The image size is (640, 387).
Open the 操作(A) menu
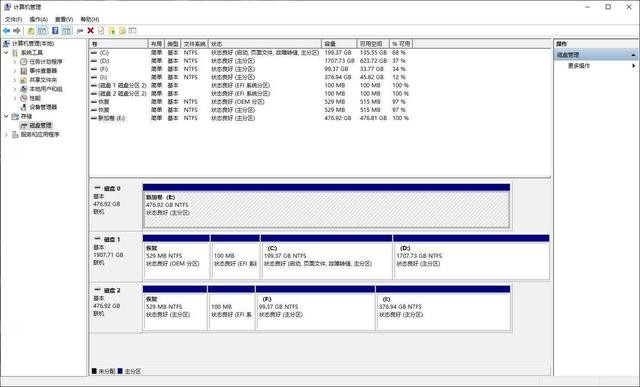click(38, 19)
